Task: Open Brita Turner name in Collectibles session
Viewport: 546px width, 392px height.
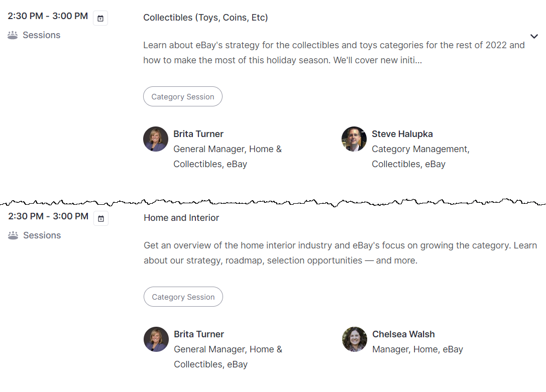Action: point(198,134)
